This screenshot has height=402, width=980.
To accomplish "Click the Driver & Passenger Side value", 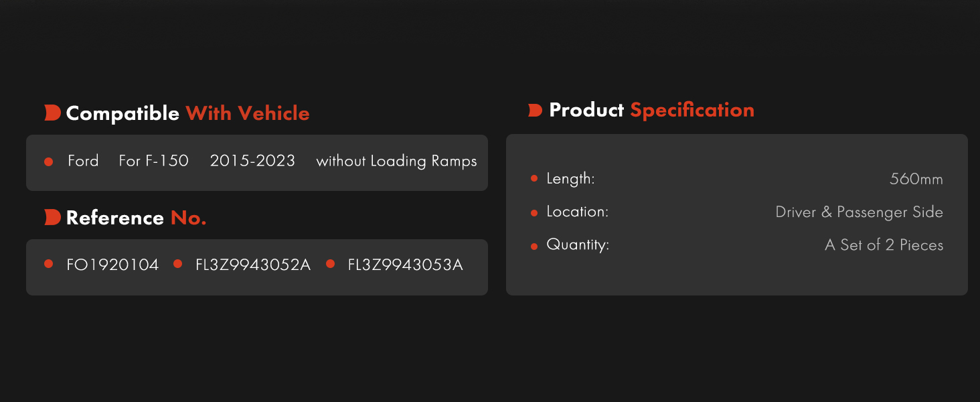I will pyautogui.click(x=860, y=212).
